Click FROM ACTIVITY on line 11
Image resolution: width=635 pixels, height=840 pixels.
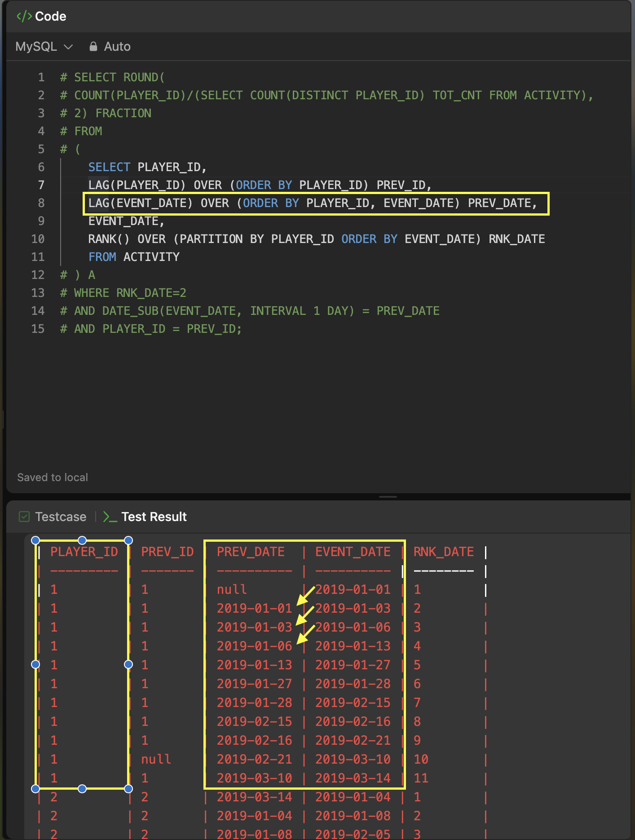point(134,257)
